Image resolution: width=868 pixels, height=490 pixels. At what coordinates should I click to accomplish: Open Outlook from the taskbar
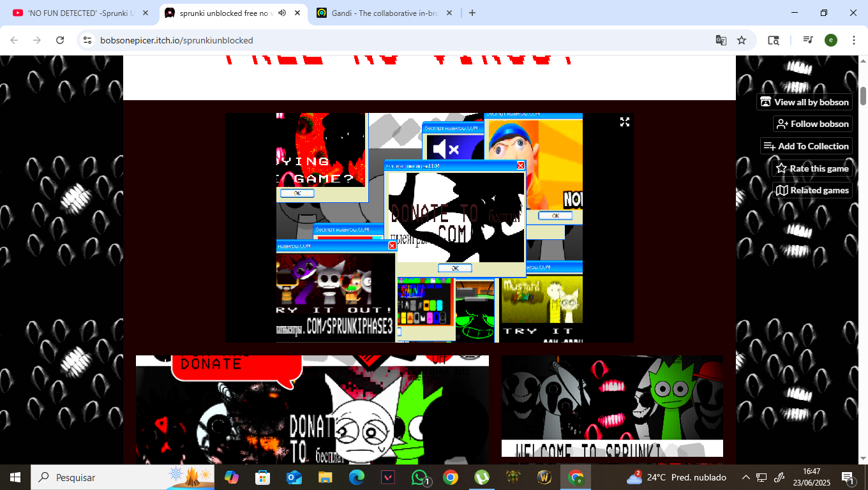coord(294,477)
